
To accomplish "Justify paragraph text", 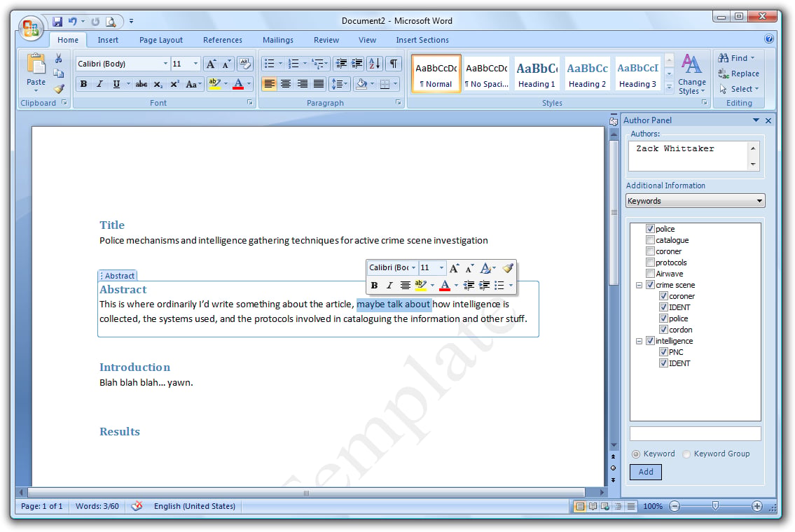I will pyautogui.click(x=319, y=84).
